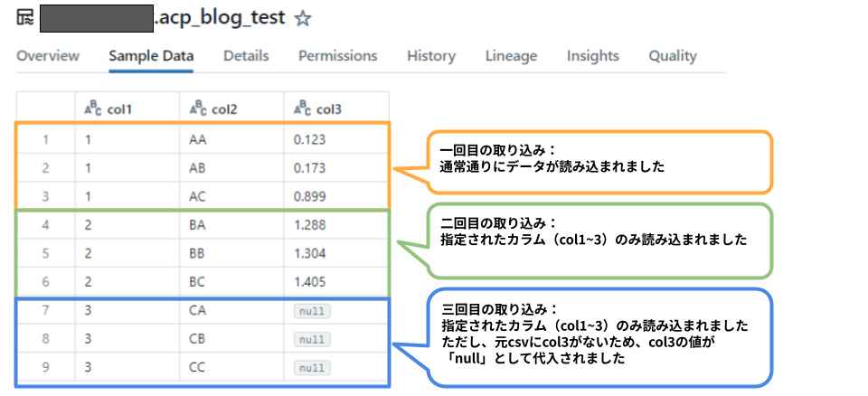This screenshot has height=396, width=868.
Task: Select the cell containing 0.899
Action: 336,196
